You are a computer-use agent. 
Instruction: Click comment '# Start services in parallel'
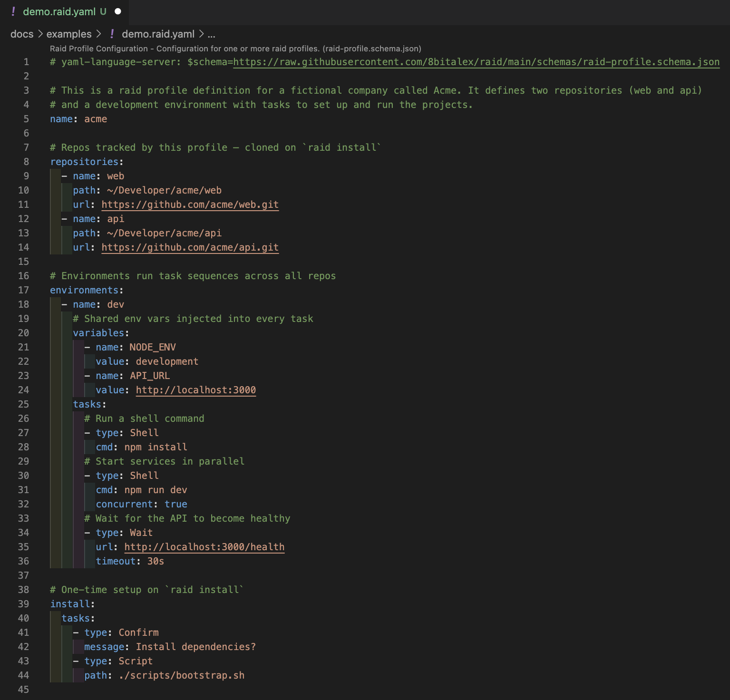coord(165,462)
